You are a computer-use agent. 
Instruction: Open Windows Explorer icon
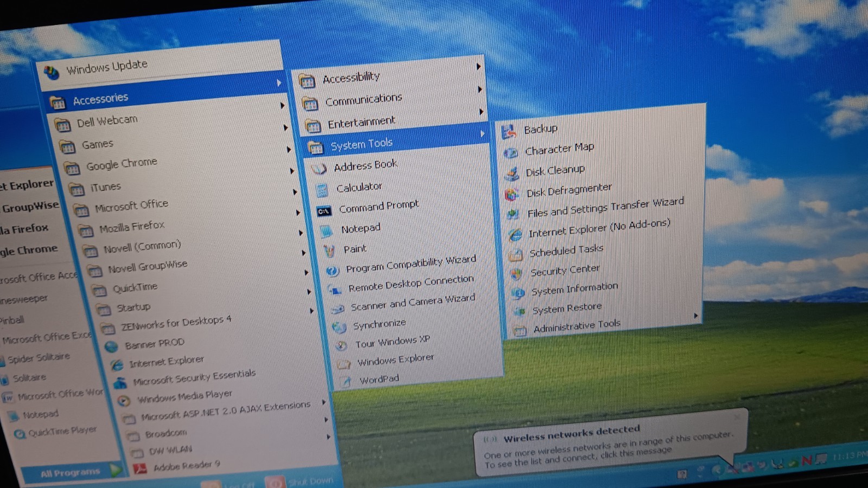tap(343, 364)
